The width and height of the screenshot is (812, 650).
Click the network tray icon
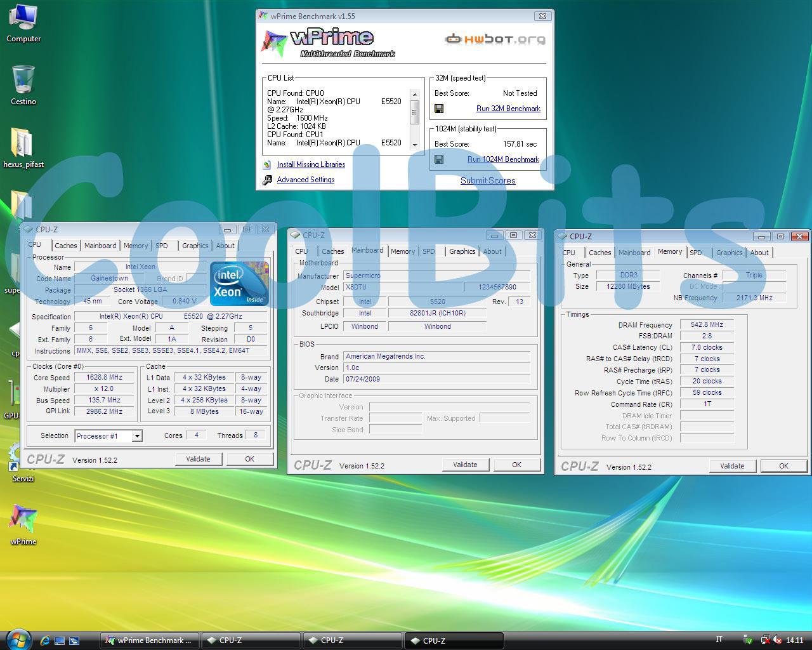[766, 640]
